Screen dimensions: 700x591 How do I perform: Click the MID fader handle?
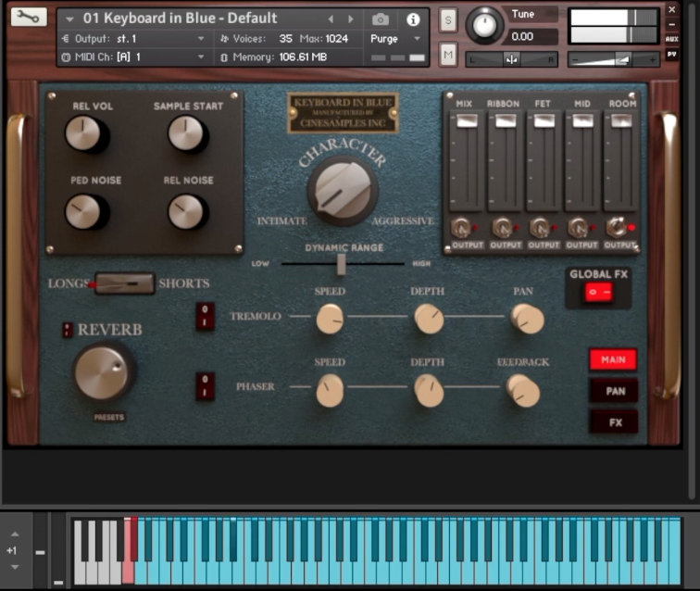tap(582, 120)
